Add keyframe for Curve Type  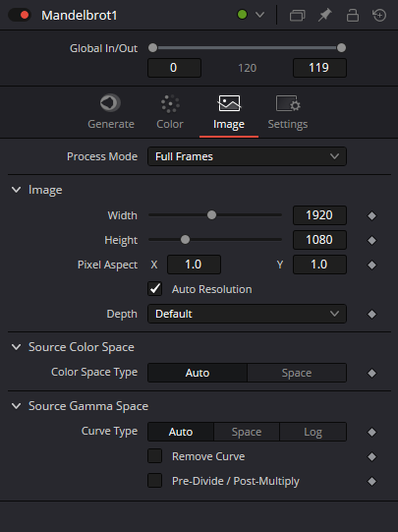click(x=371, y=433)
